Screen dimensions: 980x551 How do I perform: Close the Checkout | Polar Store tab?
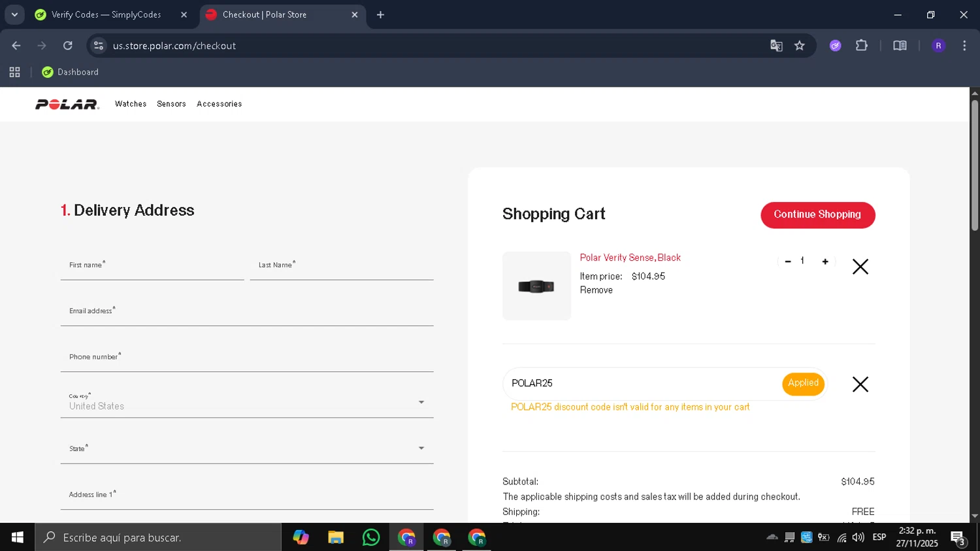pyautogui.click(x=355, y=14)
